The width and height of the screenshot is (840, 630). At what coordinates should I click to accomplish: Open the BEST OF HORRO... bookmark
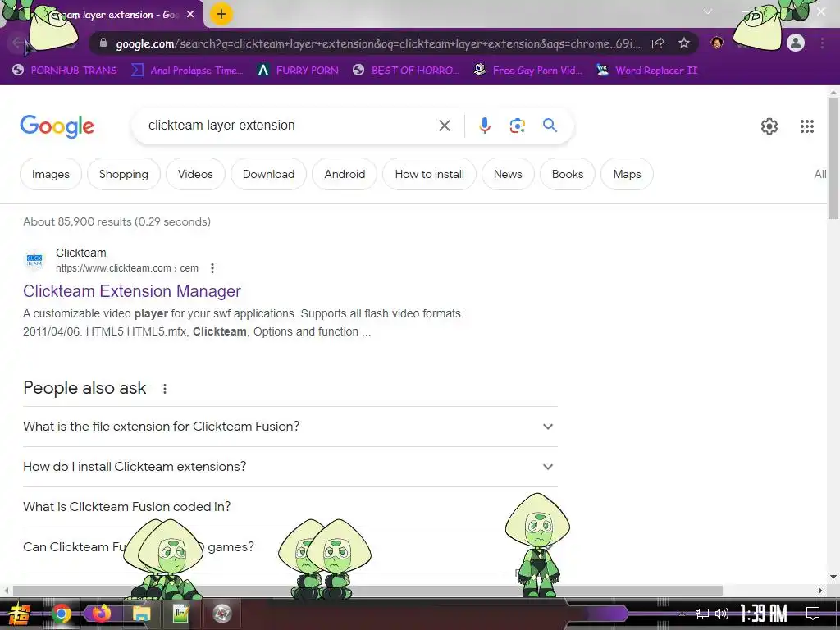click(406, 71)
